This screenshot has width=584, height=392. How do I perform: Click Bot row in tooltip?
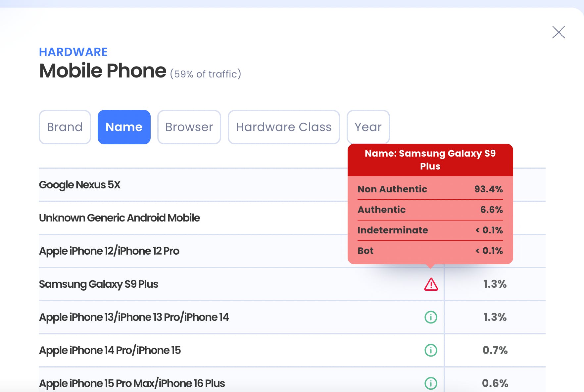430,251
